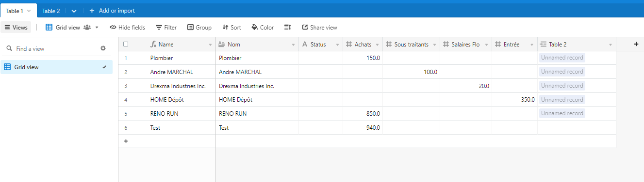Open the Color paint bucket tool

tap(263, 28)
